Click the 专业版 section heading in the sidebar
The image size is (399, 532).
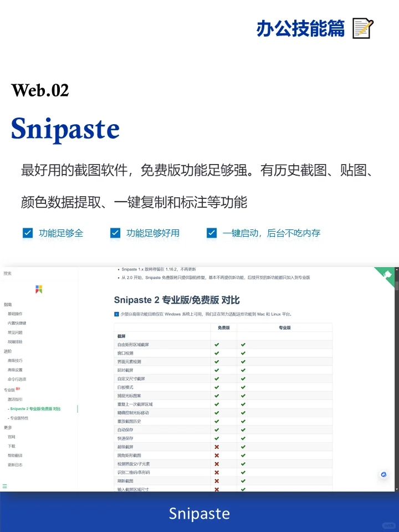click(x=9, y=390)
